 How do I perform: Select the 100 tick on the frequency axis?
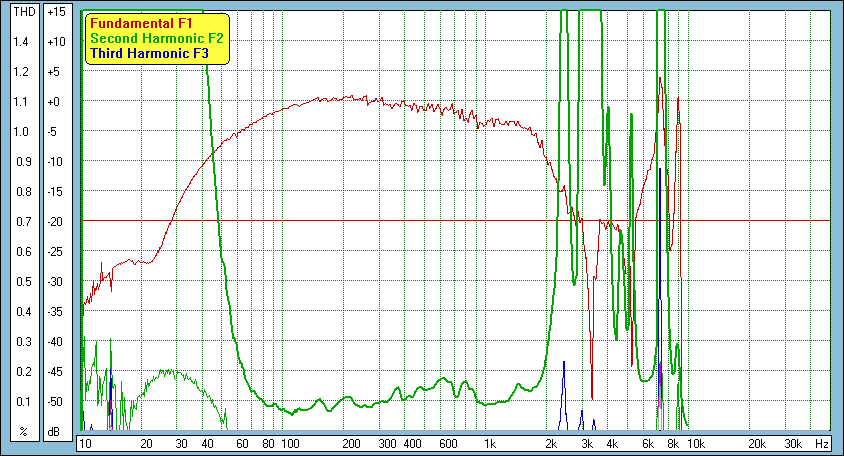click(x=290, y=443)
